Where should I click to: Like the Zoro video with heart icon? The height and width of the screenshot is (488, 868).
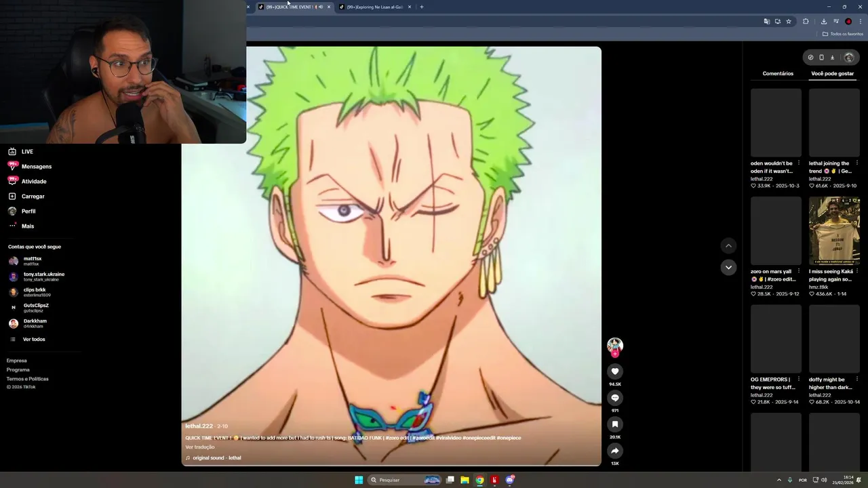click(x=615, y=371)
